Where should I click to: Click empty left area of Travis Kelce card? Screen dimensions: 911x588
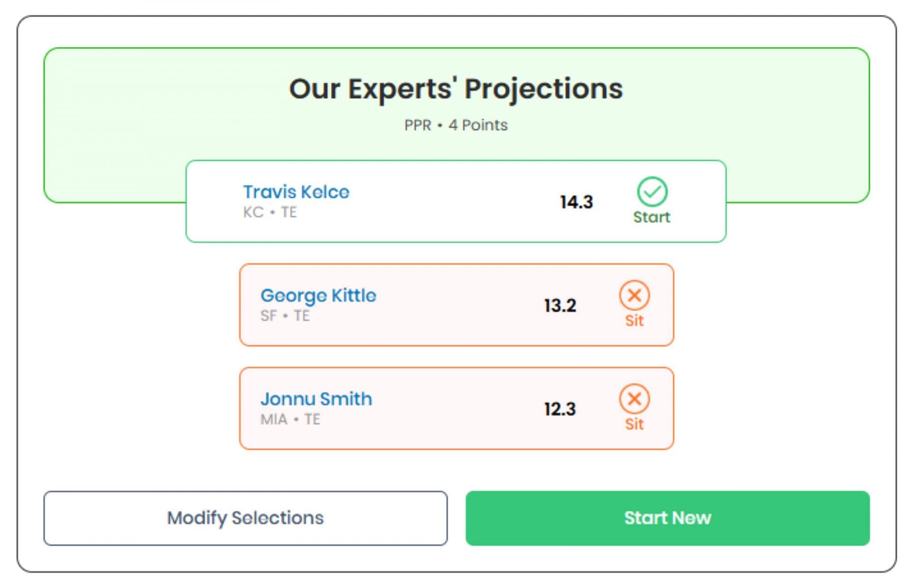214,202
